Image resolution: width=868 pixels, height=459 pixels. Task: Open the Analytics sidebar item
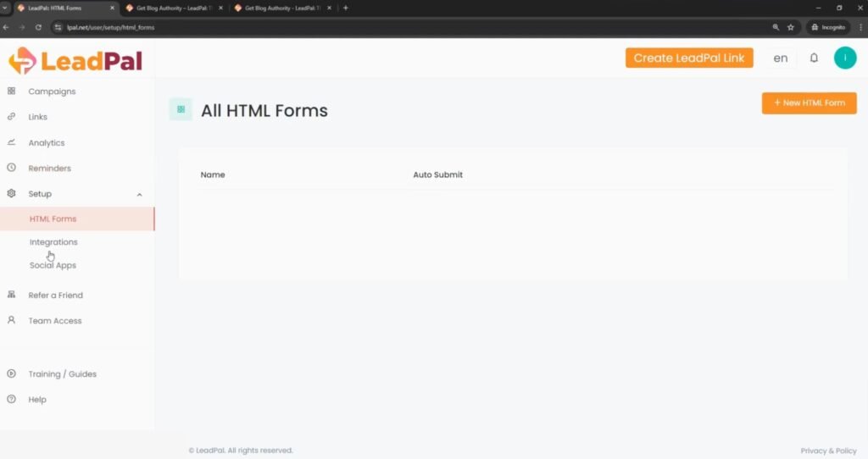(47, 142)
